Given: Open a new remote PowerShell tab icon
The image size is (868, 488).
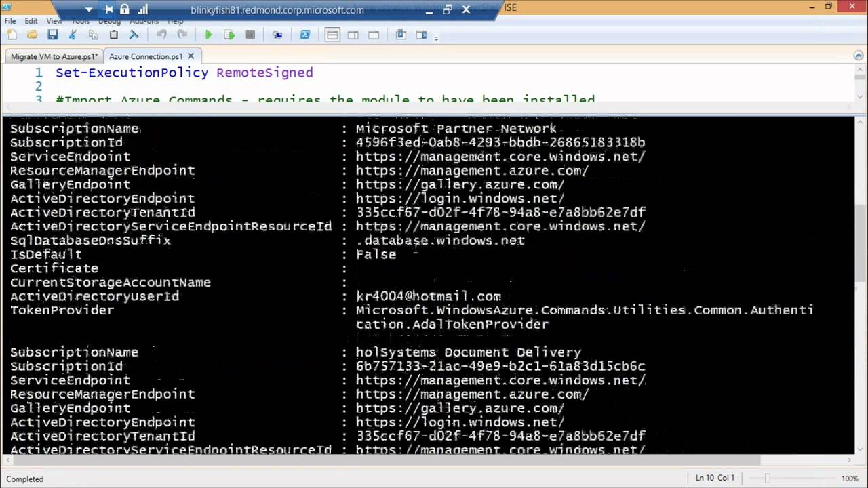Looking at the screenshot, I should click(x=277, y=35).
